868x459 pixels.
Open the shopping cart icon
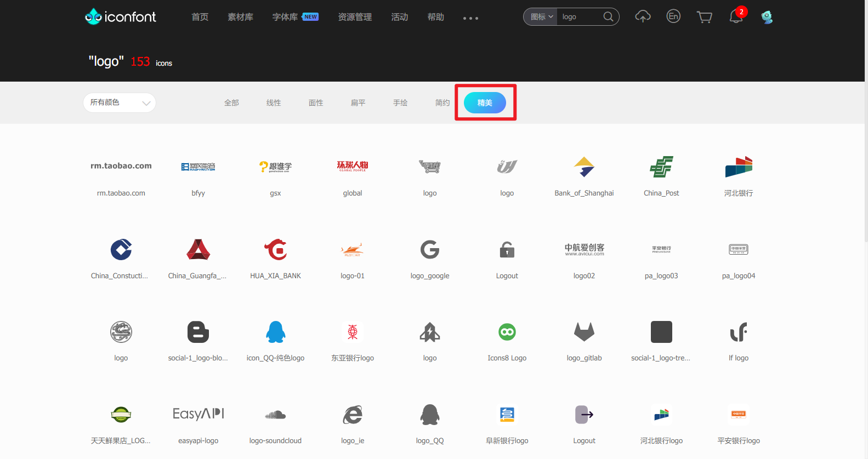[x=705, y=17]
